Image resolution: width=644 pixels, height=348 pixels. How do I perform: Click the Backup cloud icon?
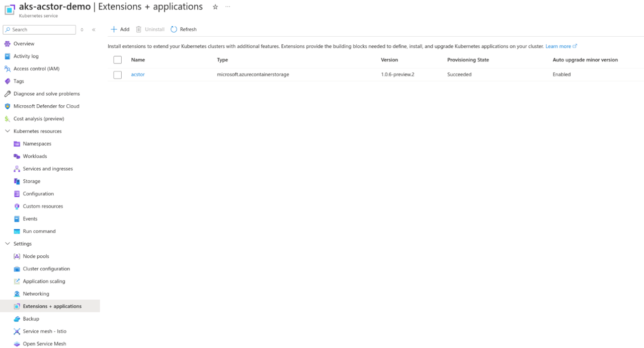tap(17, 319)
